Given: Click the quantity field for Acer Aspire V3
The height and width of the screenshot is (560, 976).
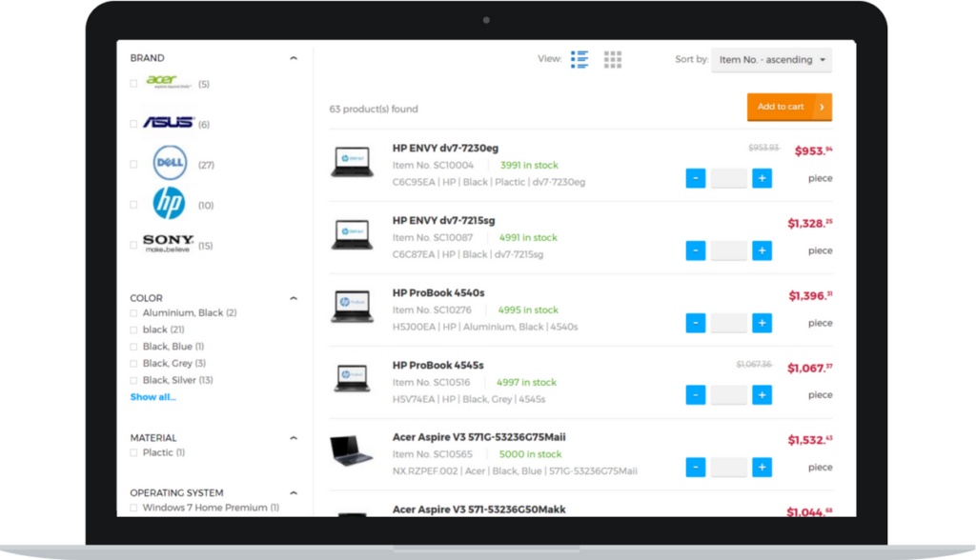Looking at the screenshot, I should [x=728, y=468].
